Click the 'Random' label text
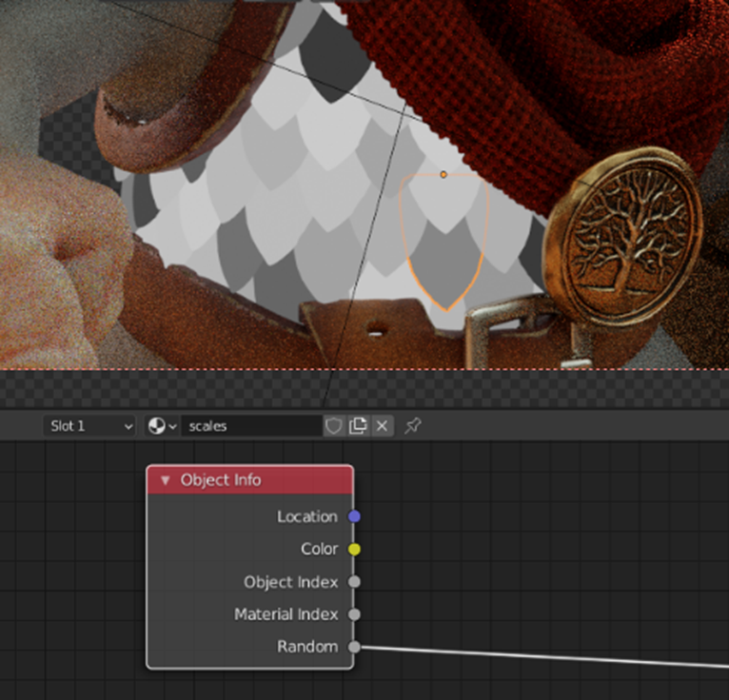729x700 pixels. click(307, 647)
